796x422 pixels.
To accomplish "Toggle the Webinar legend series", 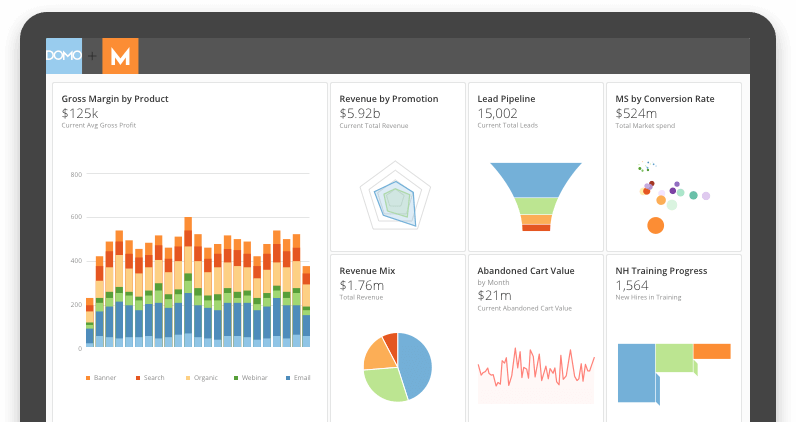I will [x=250, y=378].
